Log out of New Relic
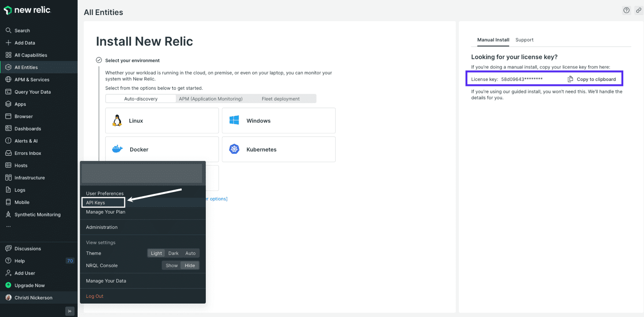 (94, 296)
